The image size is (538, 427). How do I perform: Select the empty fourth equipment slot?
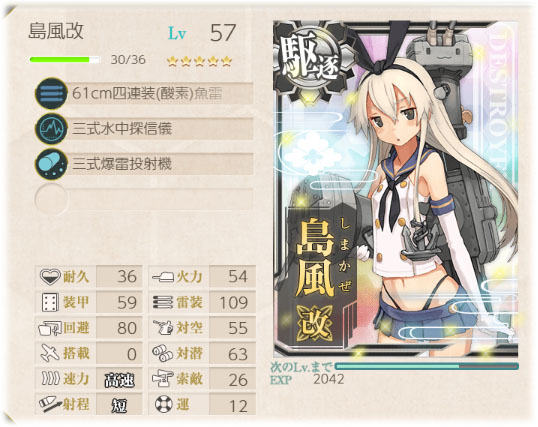coord(144,199)
